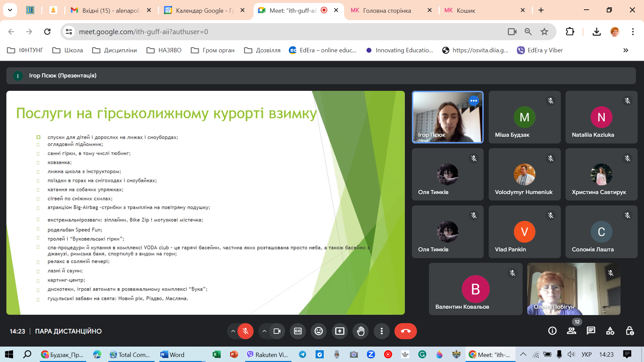The width and height of the screenshot is (644, 362).
Task: Toggle closed captions
Action: point(298,331)
